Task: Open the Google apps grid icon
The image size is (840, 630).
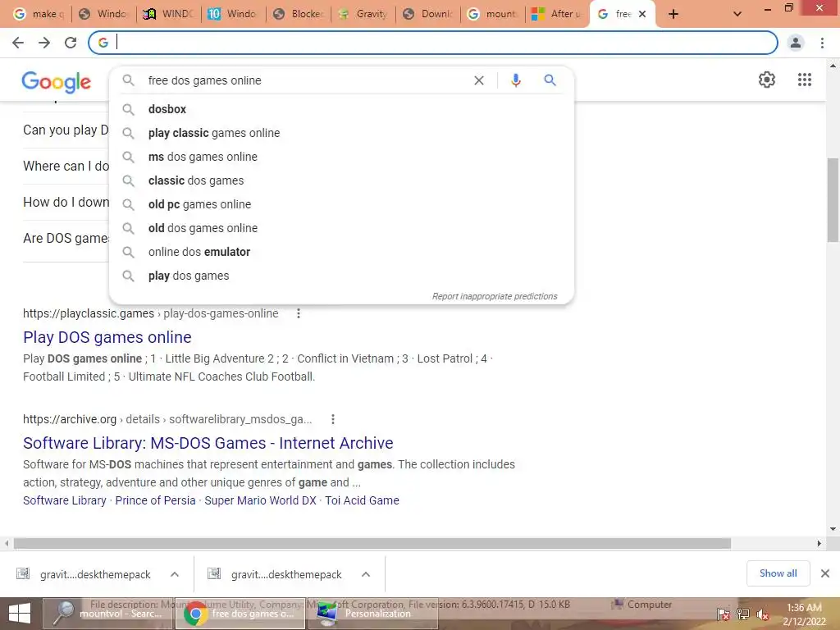Action: [x=805, y=80]
